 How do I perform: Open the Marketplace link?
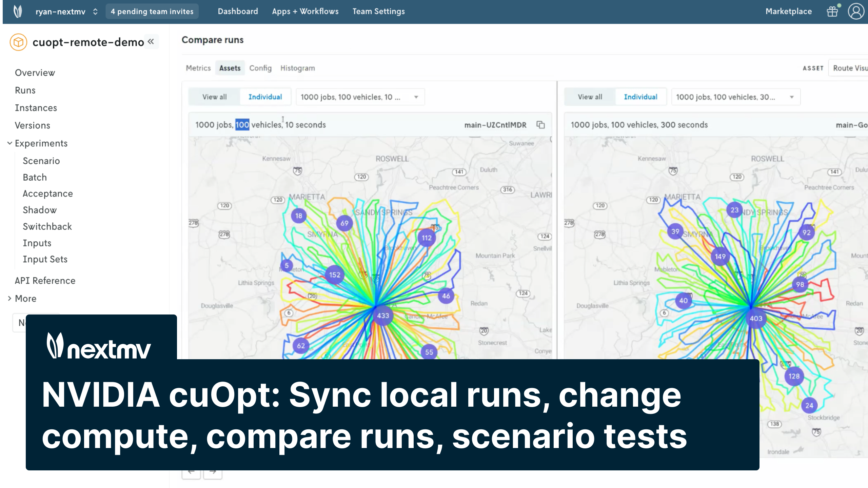point(788,12)
